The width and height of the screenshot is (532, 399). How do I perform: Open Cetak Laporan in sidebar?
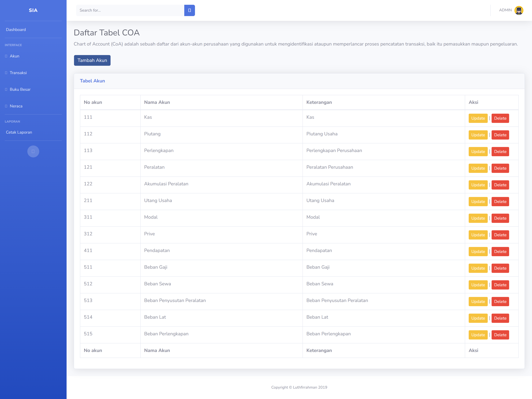19,132
